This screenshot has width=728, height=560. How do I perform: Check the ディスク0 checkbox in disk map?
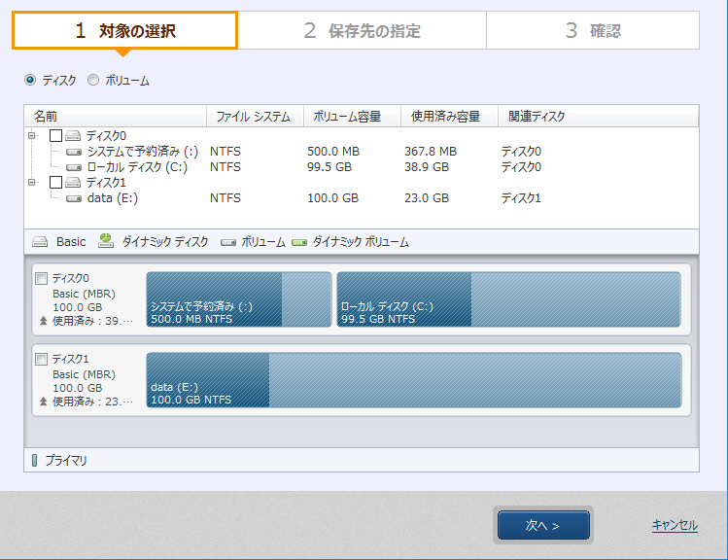click(x=42, y=278)
